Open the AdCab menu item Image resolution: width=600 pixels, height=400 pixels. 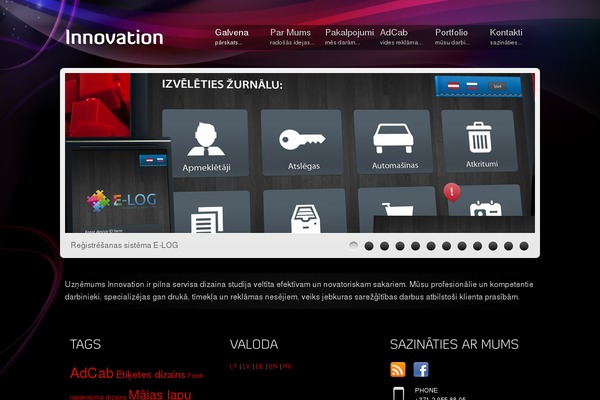tap(401, 37)
